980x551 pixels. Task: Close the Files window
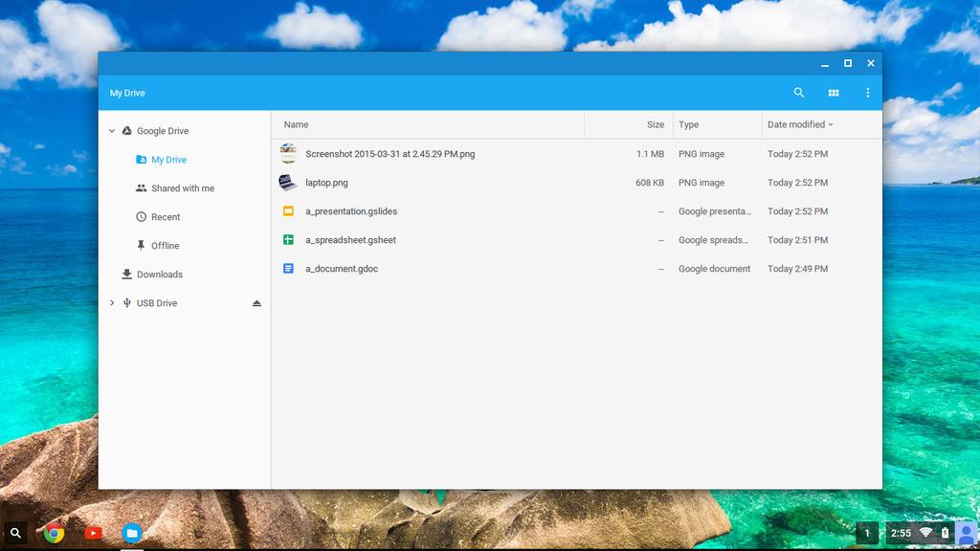[871, 63]
